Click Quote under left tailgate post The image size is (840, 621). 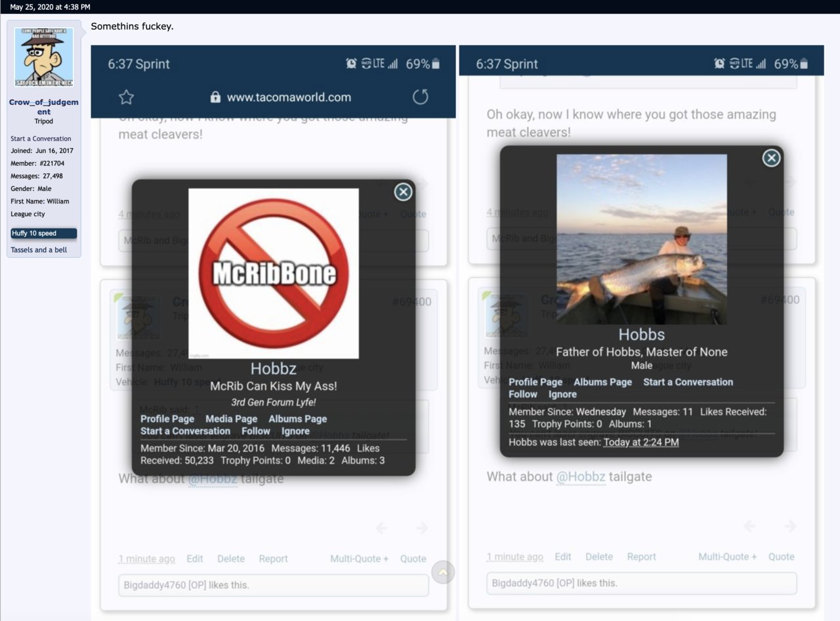413,559
